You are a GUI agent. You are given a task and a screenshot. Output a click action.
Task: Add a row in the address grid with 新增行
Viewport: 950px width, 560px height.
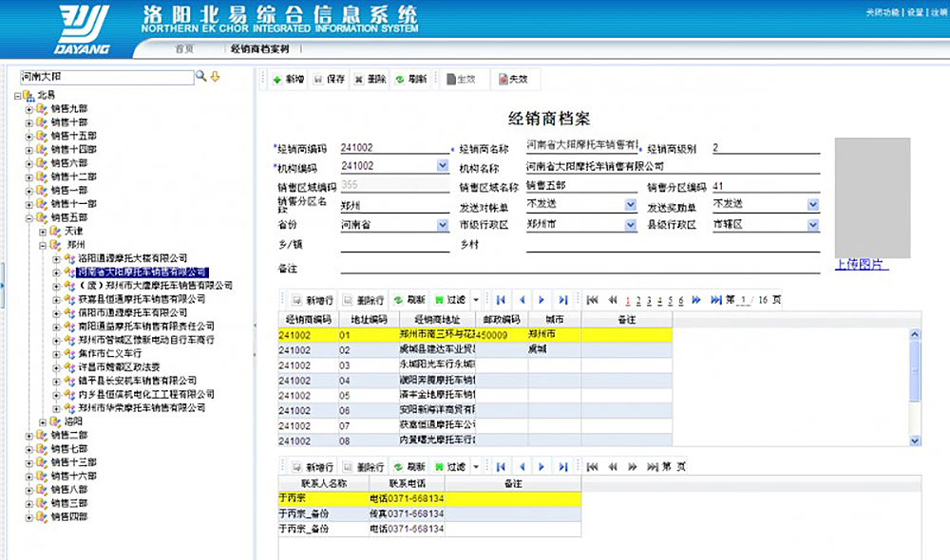click(313, 300)
